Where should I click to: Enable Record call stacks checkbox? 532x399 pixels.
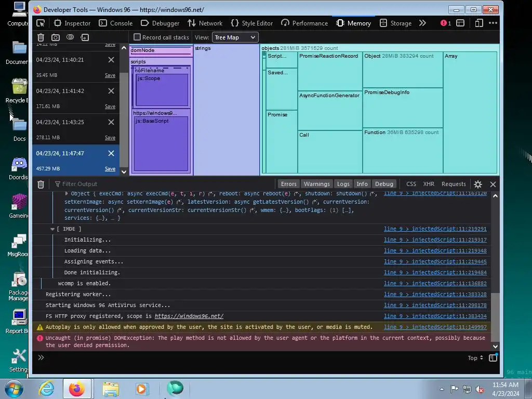(x=137, y=37)
